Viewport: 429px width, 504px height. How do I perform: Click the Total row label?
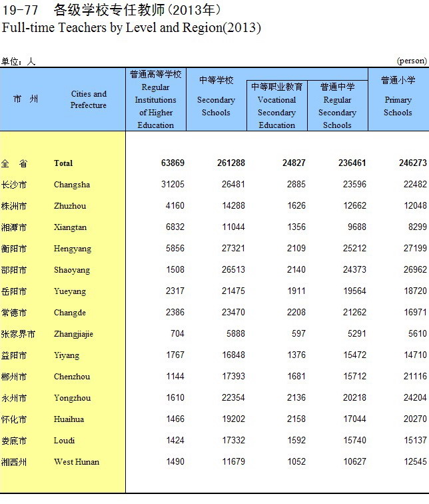point(63,163)
